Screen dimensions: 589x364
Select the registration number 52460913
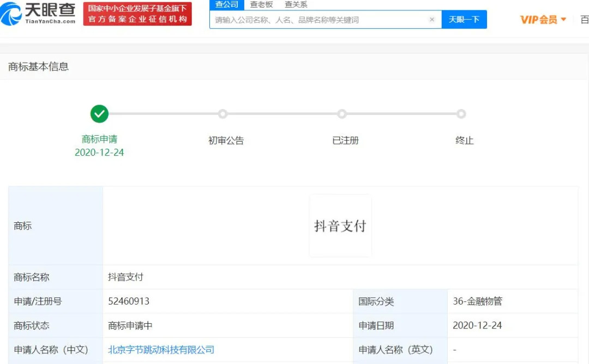point(129,301)
